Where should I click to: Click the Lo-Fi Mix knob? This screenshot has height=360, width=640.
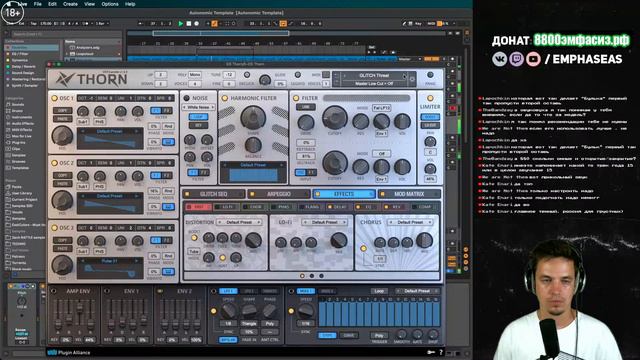[x=339, y=240]
